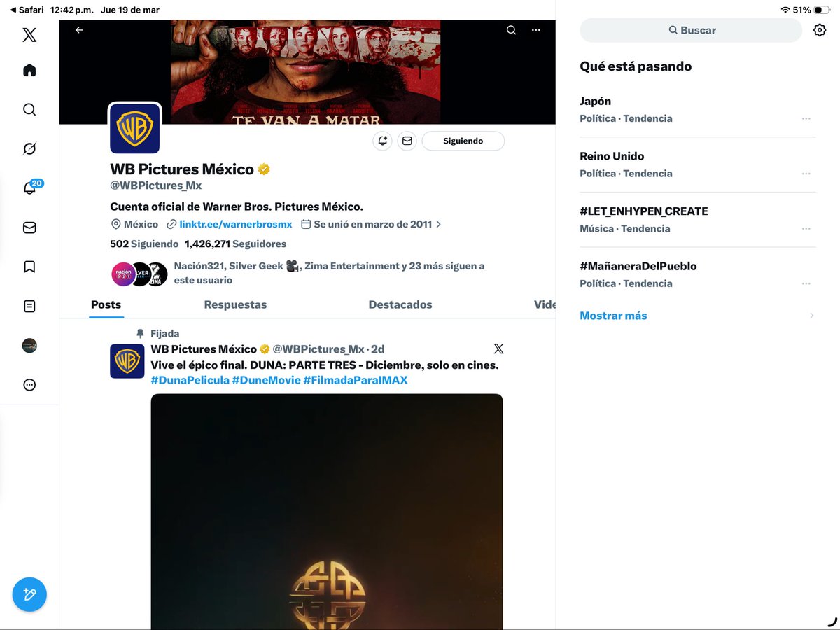
Task: Open more options for Japón trend
Action: point(806,118)
